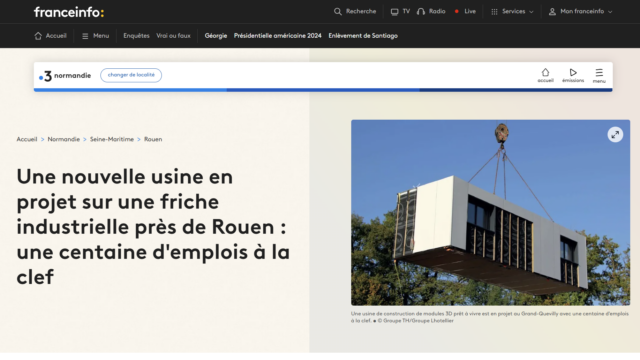
Task: Expand the article image to fullscreen
Action: coord(615,134)
